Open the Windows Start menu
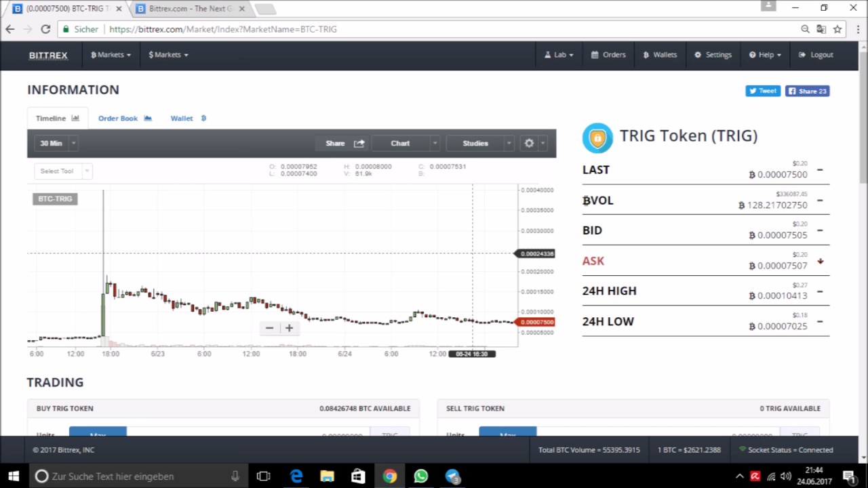This screenshot has height=488, width=868. tap(14, 476)
